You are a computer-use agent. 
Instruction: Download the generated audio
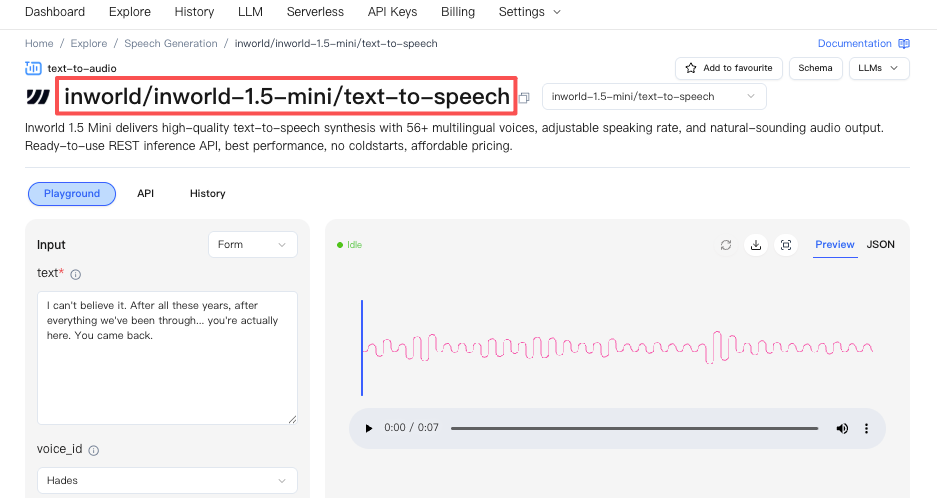[756, 245]
